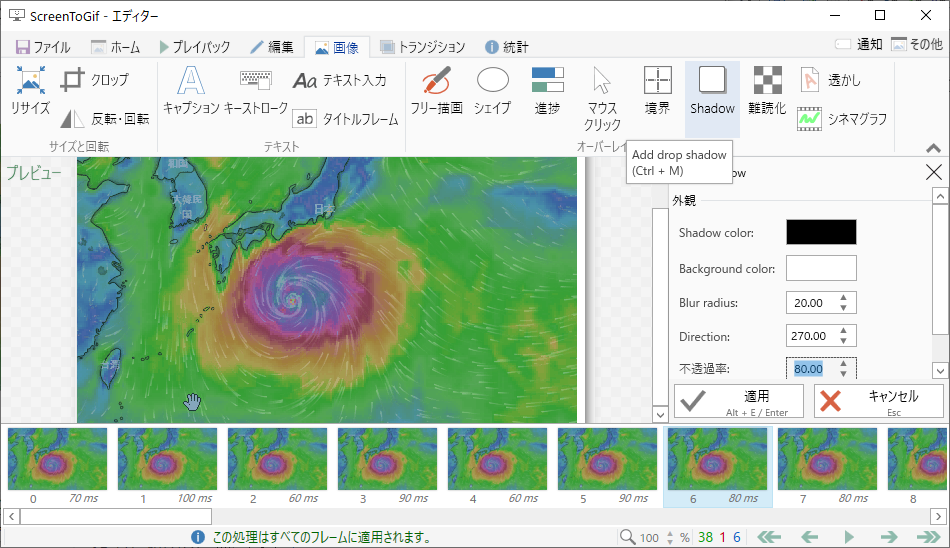Open the キーストローク keystrokes tool
950x548 pixels.
[256, 91]
